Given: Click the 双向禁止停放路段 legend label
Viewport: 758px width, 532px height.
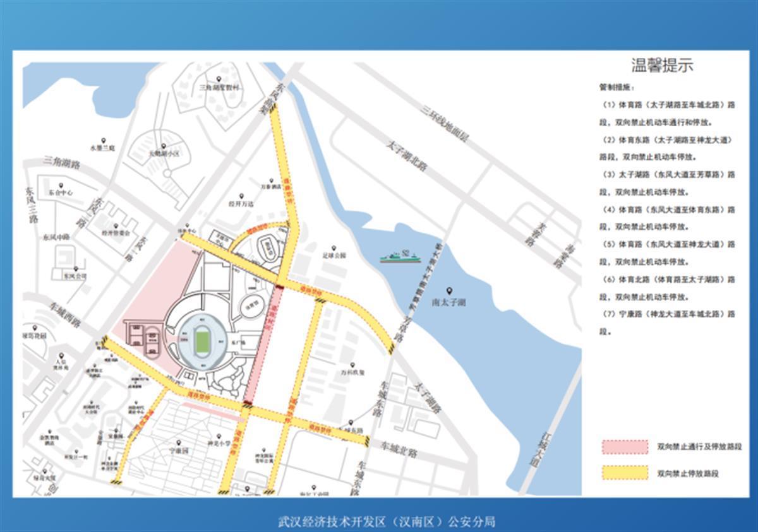Looking at the screenshot, I should [687, 473].
